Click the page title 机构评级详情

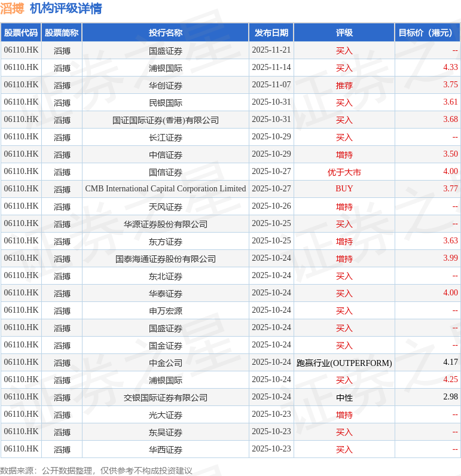pyautogui.click(x=66, y=8)
